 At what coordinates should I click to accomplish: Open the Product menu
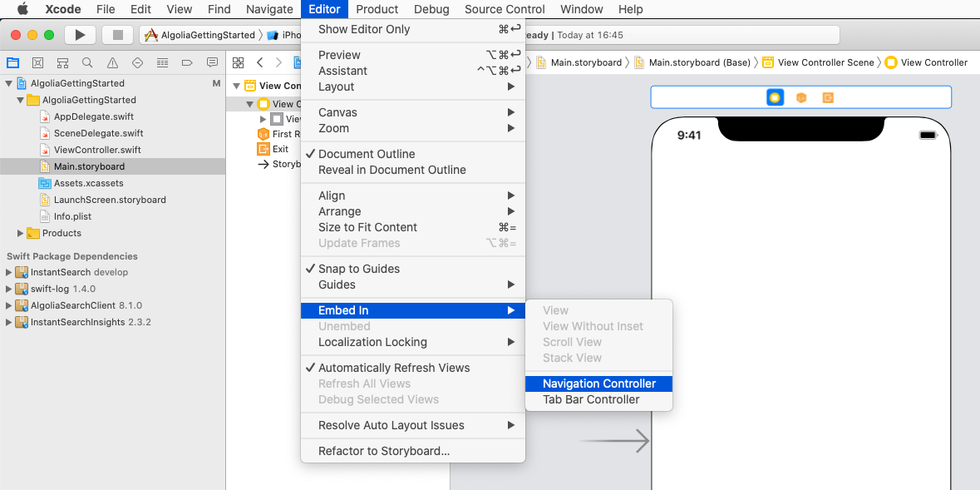(377, 9)
